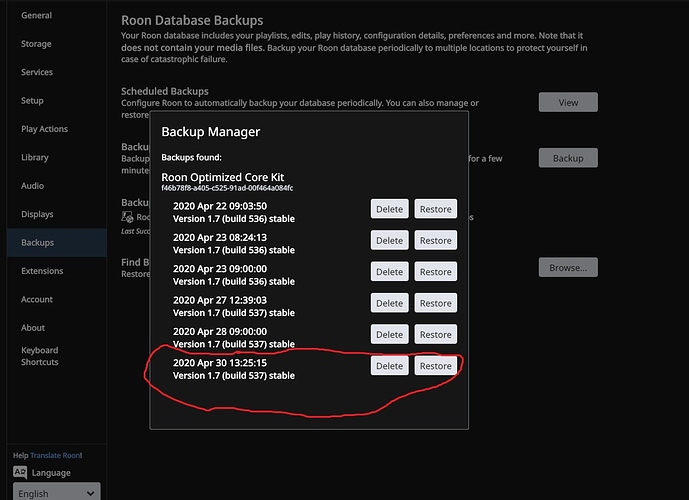Click the Language icon in sidebar

pos(20,472)
